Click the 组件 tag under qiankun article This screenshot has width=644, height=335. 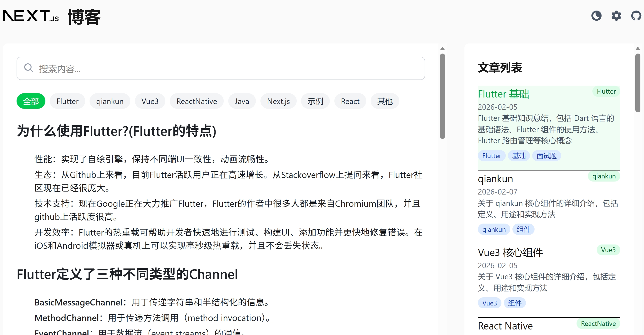(523, 229)
